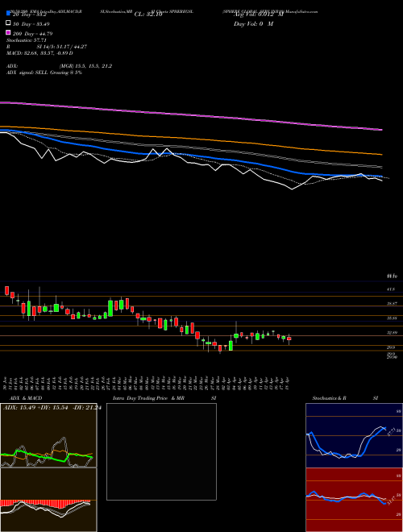
Task: Click the 32.89 price axis label
Action: point(392,333)
